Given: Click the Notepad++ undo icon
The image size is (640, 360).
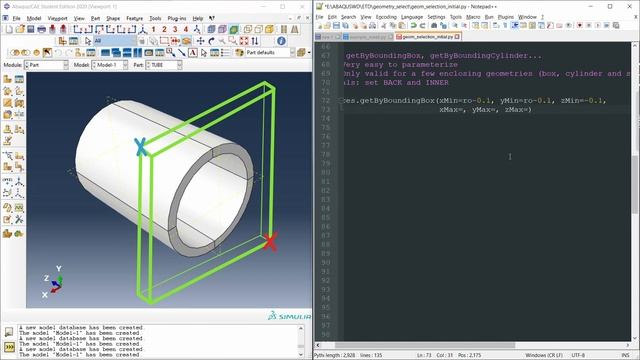Looking at the screenshot, I should [413, 25].
